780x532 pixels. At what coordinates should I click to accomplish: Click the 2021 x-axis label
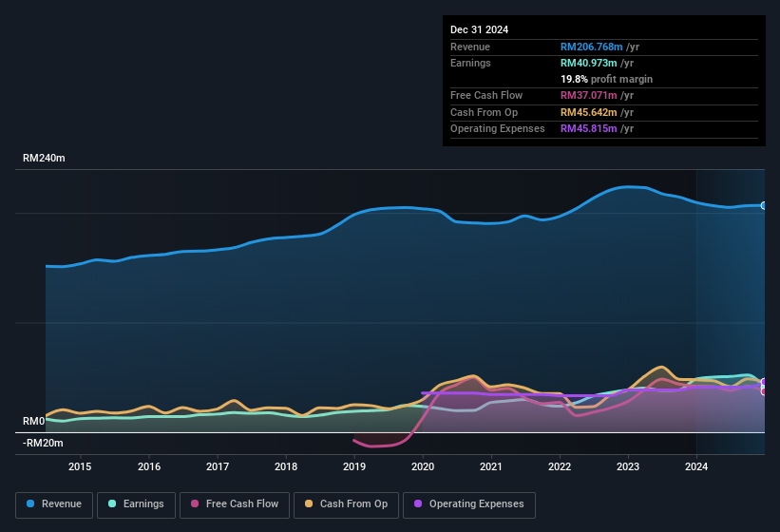pyautogui.click(x=491, y=466)
